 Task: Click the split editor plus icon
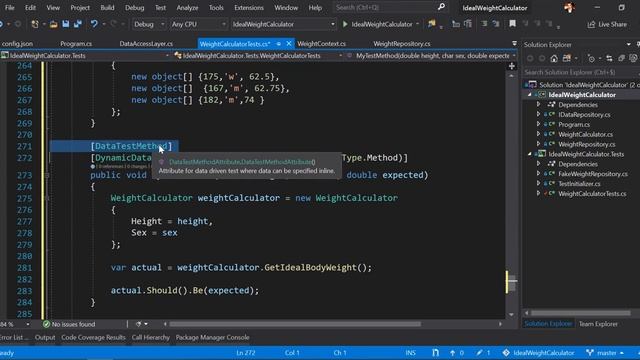pos(511,66)
